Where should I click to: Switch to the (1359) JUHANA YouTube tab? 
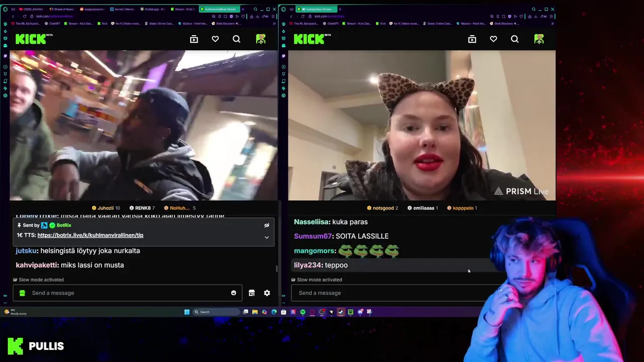click(x=31, y=9)
